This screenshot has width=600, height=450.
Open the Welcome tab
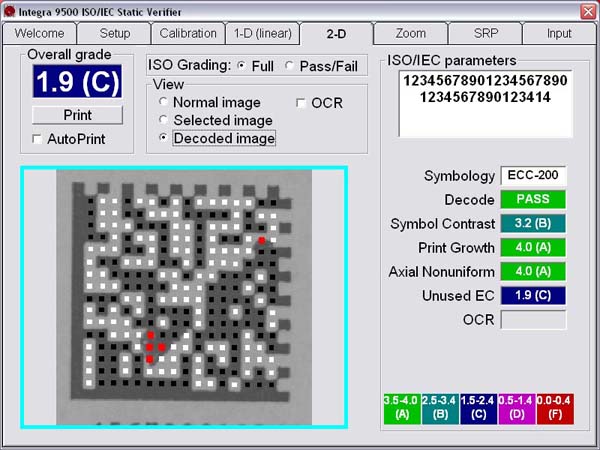tap(38, 33)
